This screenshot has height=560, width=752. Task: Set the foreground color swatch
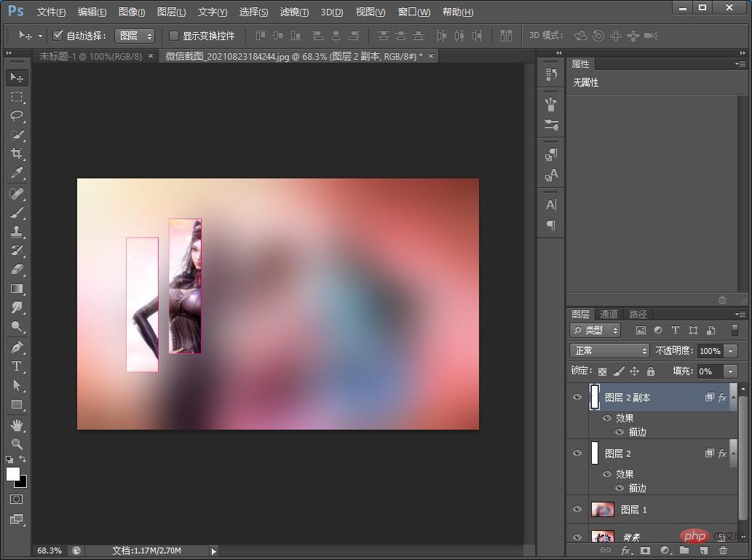point(12,473)
